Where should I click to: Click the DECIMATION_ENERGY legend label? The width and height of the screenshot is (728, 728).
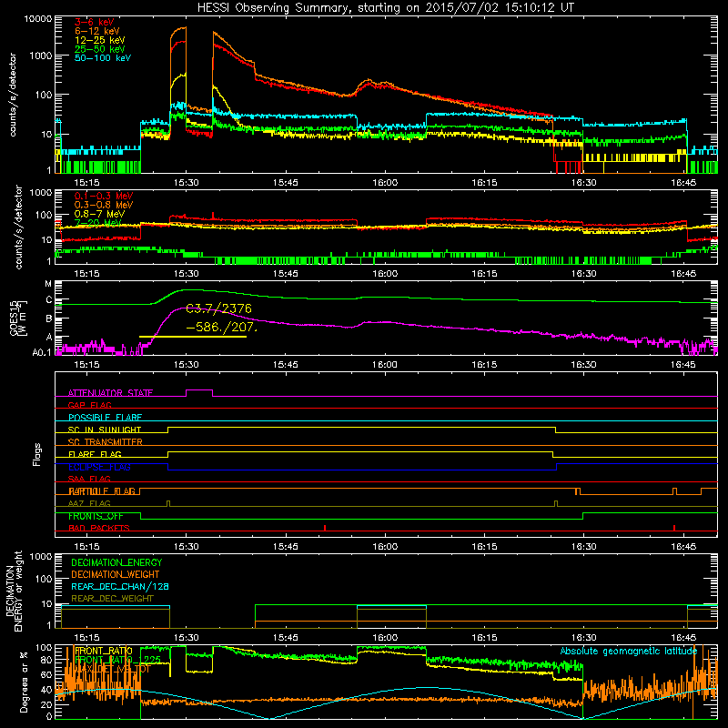coord(116,562)
